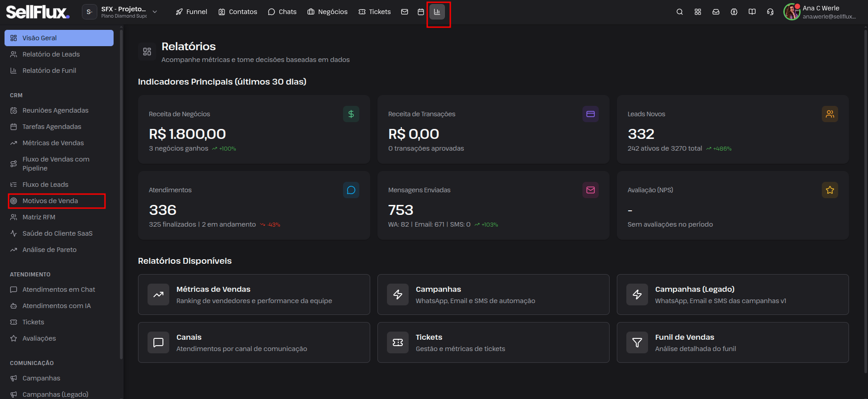Open the headset support icon
Image resolution: width=868 pixels, height=399 pixels.
(x=770, y=12)
